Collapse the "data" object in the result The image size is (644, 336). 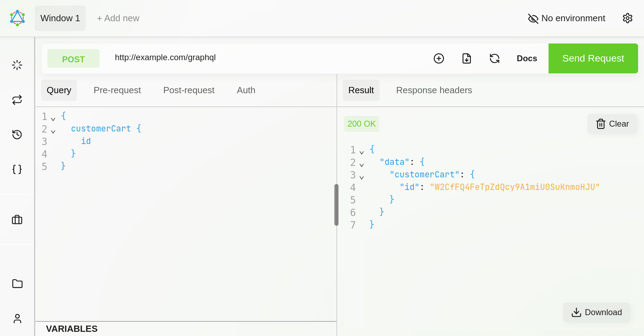[x=362, y=165]
